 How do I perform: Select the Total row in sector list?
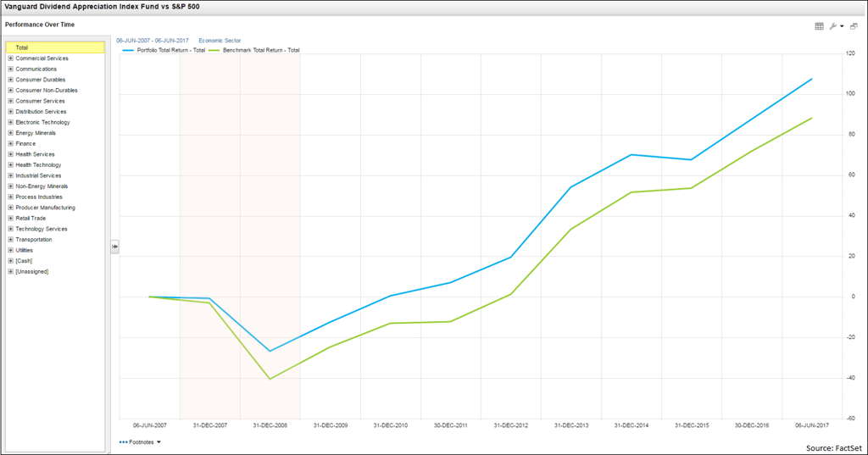tap(55, 47)
